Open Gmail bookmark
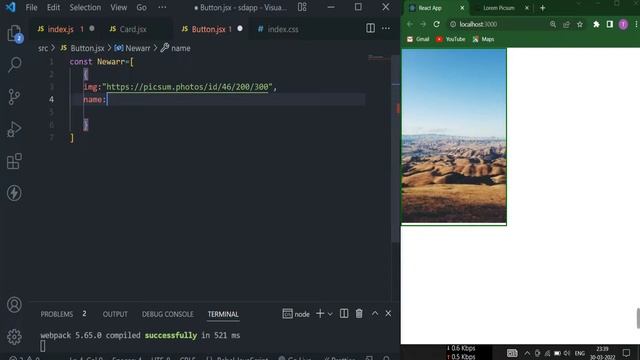This screenshot has height=360, width=640. [418, 39]
